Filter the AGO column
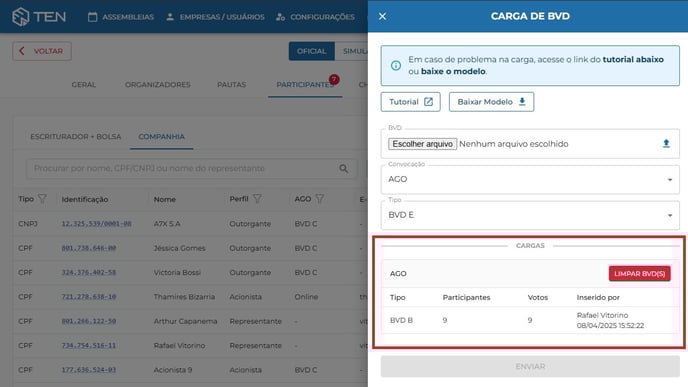This screenshot has height=387, width=688. coord(319,199)
